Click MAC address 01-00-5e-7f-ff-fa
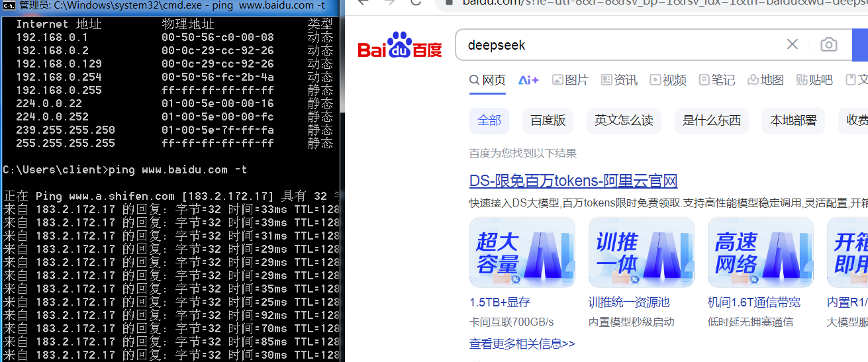This screenshot has height=362, width=868. pyautogui.click(x=218, y=130)
